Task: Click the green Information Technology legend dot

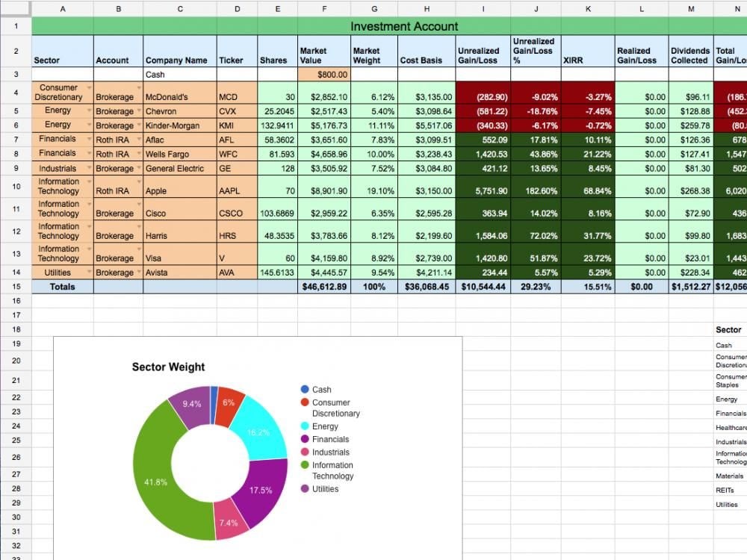Action: pyautogui.click(x=305, y=464)
